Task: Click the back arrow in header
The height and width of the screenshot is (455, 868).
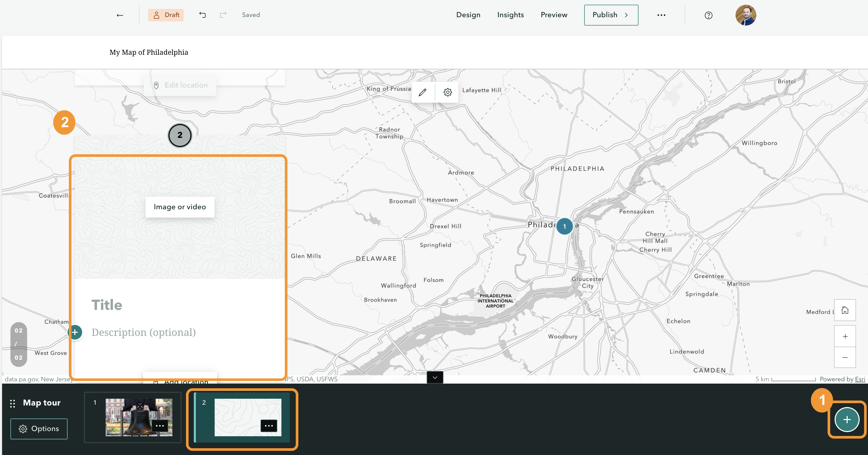Action: (120, 15)
